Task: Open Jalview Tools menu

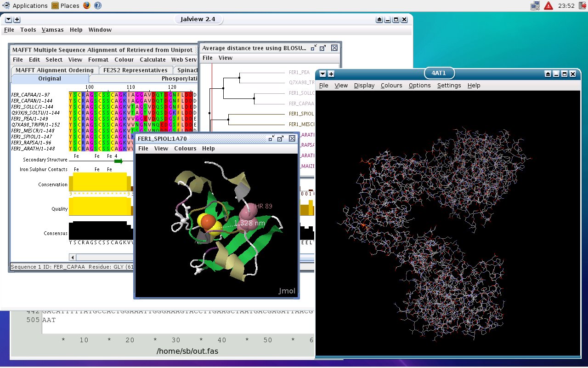Action: coord(28,29)
